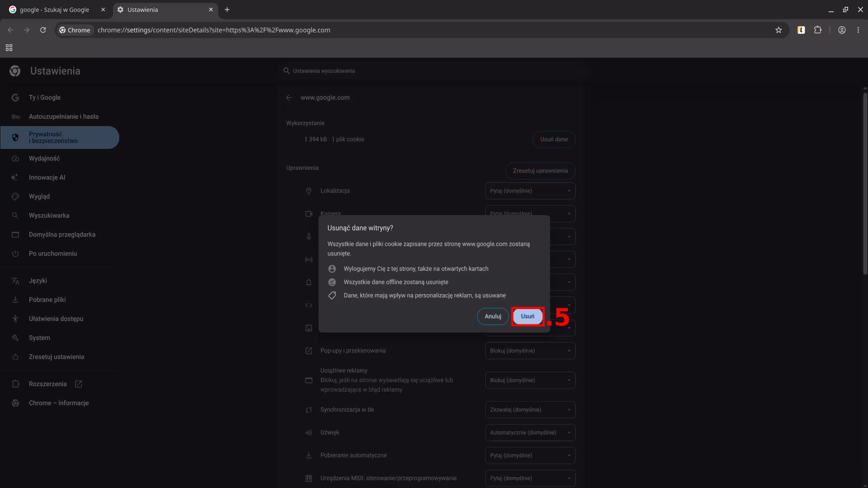Click Domyślna przeglądarka window icon
Viewport: 868px width, 488px height.
pyautogui.click(x=15, y=235)
